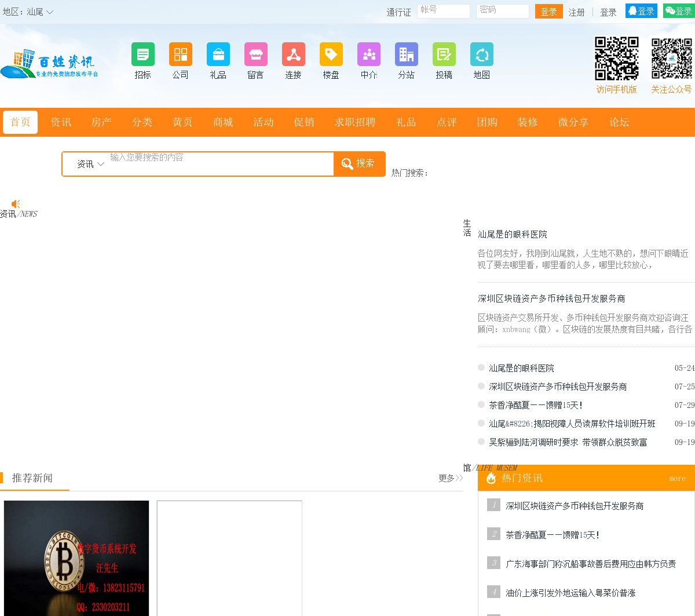Open the 地图 map icon

481,55
